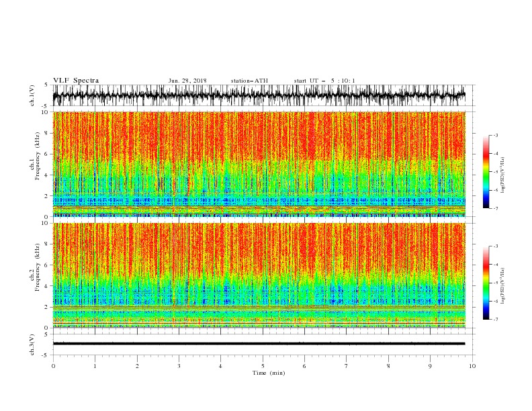Click the ch.1 'Frequency (kHz)' axis label
Viewport: 532px width, 411px height.
pos(38,156)
